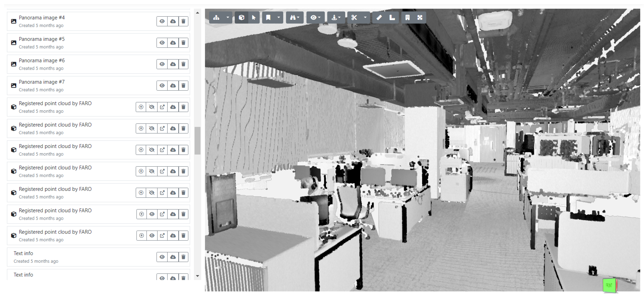Download Panorama image #5
Image resolution: width=644 pixels, height=298 pixels.
click(173, 43)
